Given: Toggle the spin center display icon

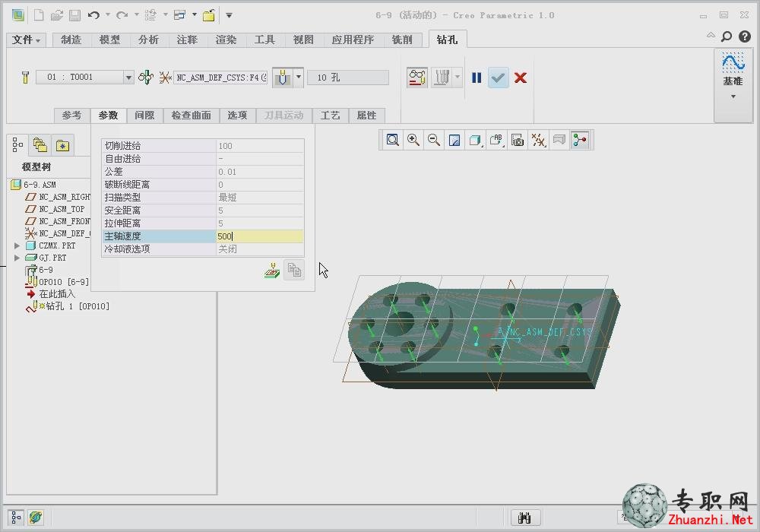Looking at the screenshot, I should click(580, 141).
